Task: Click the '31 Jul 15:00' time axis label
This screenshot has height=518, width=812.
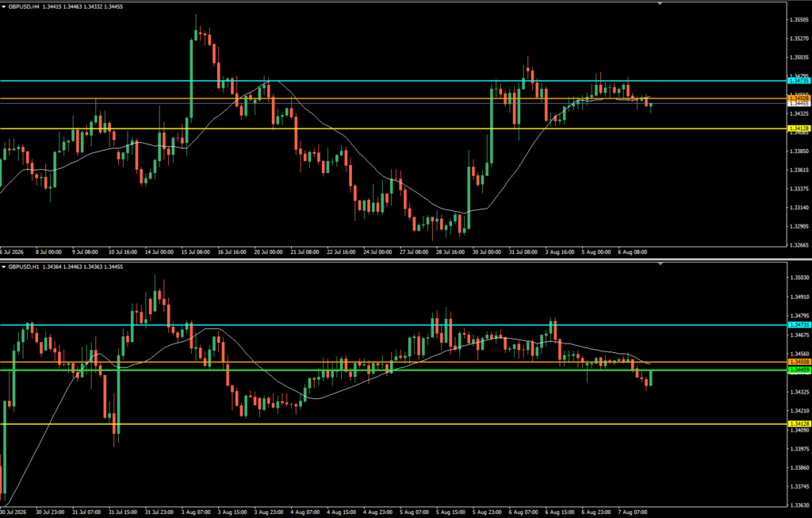Action: click(x=123, y=512)
